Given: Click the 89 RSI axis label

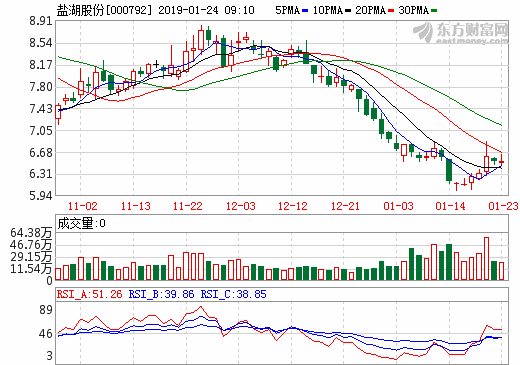Looking at the screenshot, I should [x=46, y=310].
